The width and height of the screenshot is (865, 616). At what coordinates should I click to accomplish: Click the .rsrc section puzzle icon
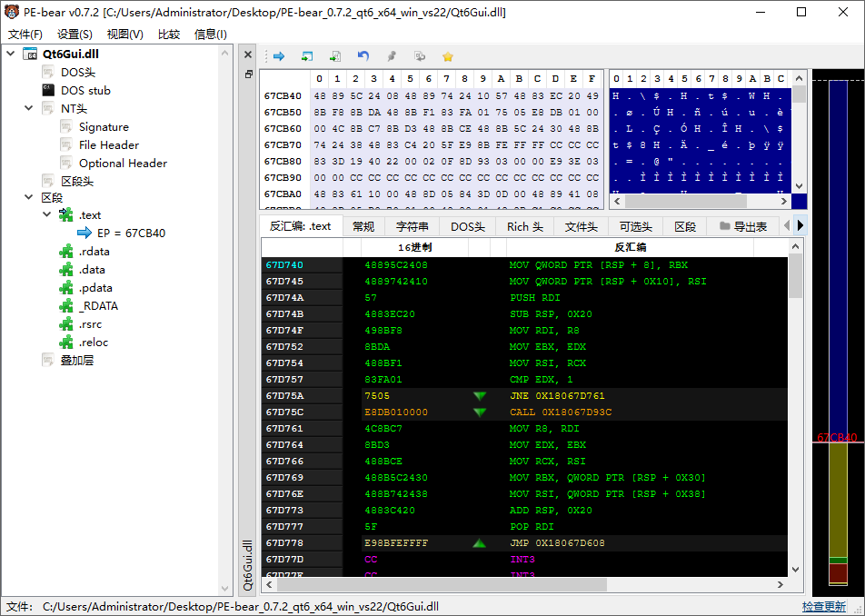pos(66,323)
